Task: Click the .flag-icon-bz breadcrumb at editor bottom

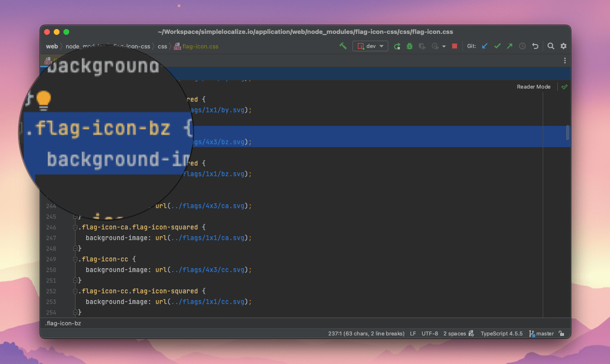Action: click(63, 323)
